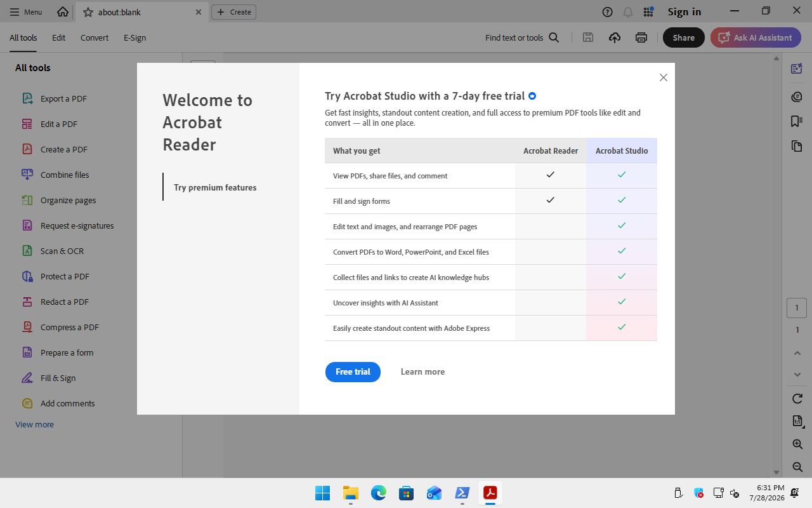This screenshot has width=812, height=508.
Task: Open the AI Assistant panel icon in right rail
Action: (797, 69)
